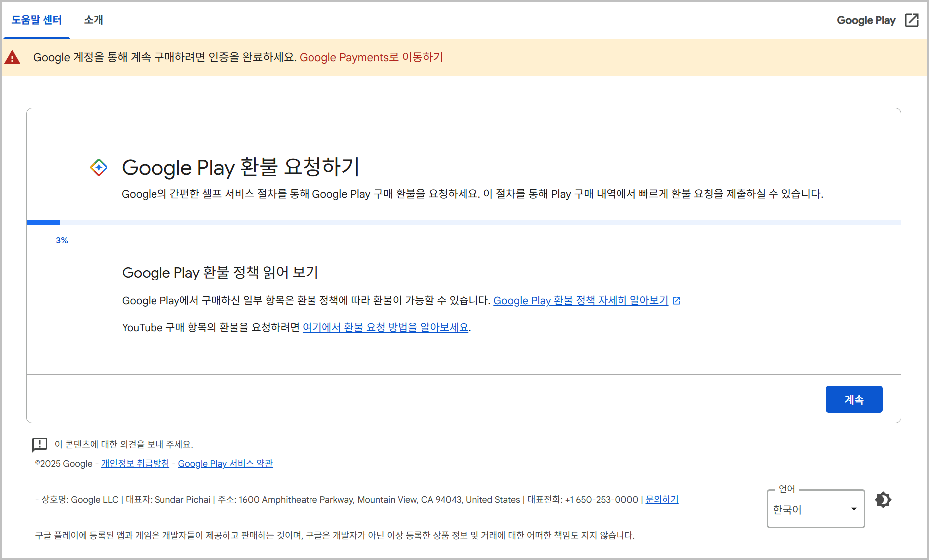The image size is (929, 560).
Task: Click the Google Play external link icon
Action: pyautogui.click(x=911, y=20)
